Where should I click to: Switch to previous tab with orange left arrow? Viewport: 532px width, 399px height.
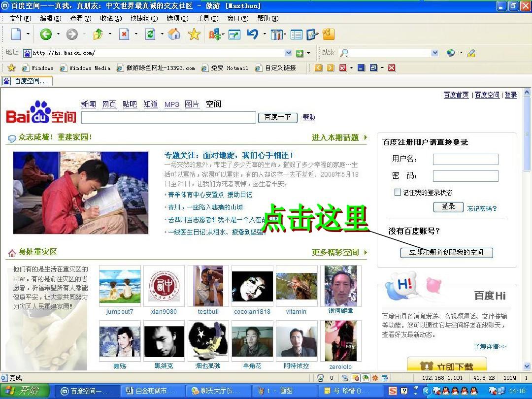click(318, 68)
